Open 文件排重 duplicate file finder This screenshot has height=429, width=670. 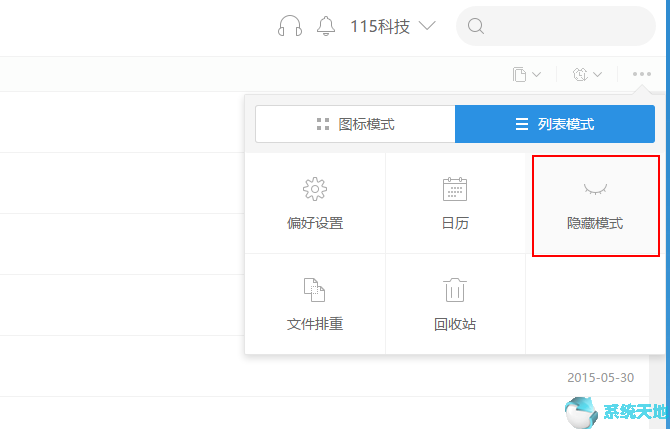coord(315,304)
